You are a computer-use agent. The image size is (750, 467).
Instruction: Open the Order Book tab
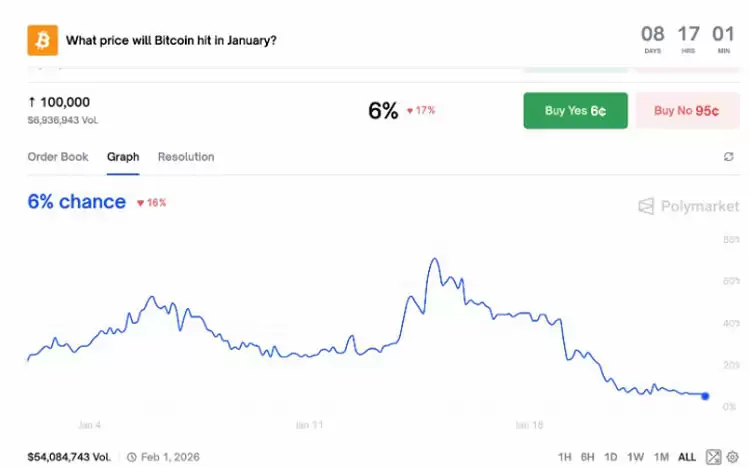click(x=58, y=157)
